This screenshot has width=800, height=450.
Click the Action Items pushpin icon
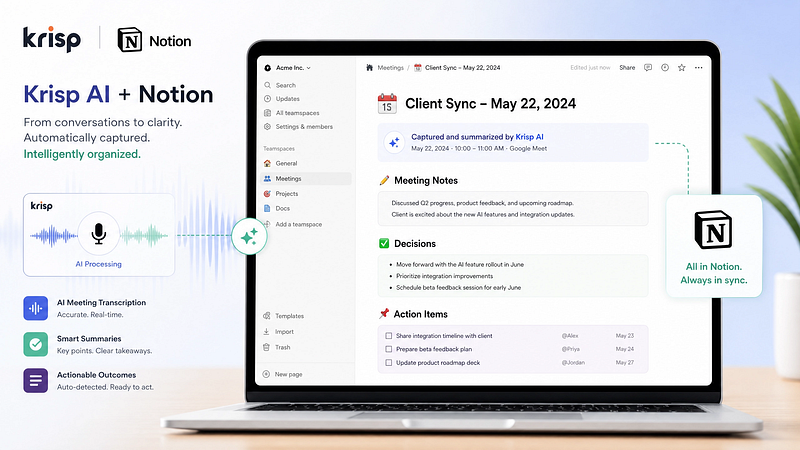point(384,314)
